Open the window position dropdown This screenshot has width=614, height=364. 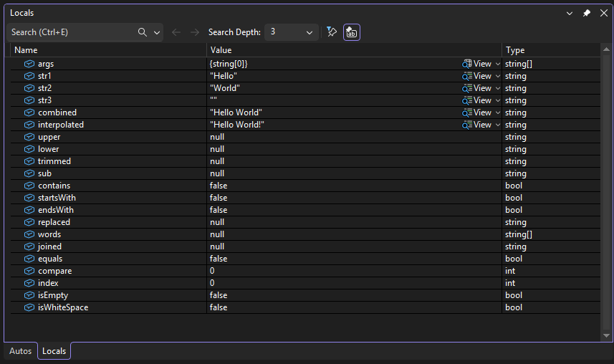click(570, 13)
